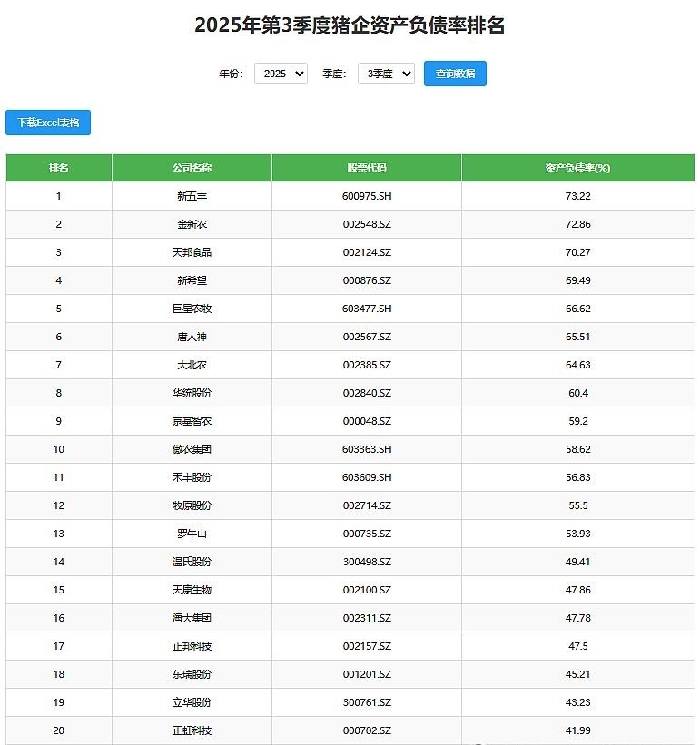Screen dimensions: 700x745
Task: Select company name 大北农
Action: coord(192,365)
